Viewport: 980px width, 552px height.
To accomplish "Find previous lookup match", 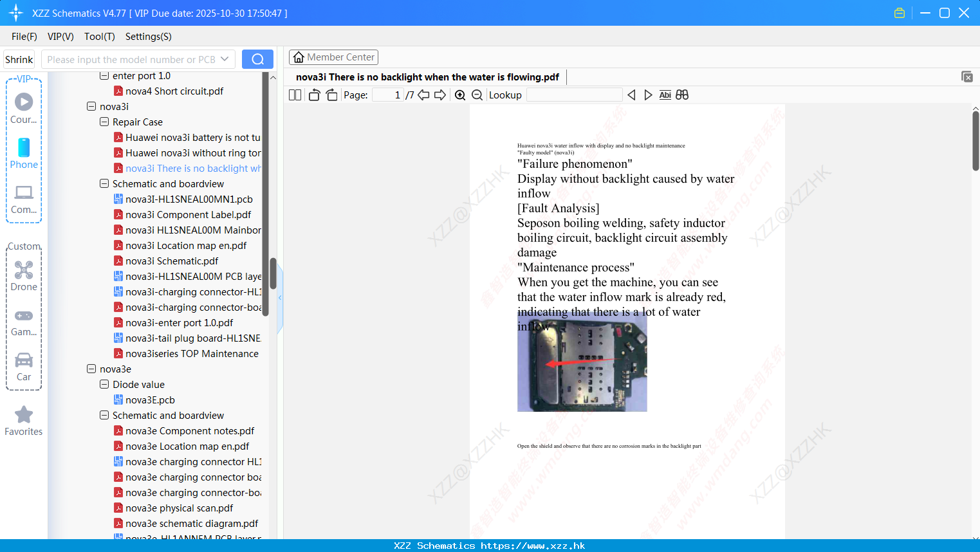I will 631,95.
